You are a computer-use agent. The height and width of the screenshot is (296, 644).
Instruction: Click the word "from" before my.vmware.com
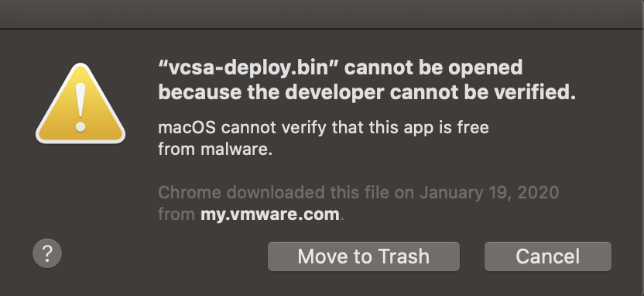[176, 214]
